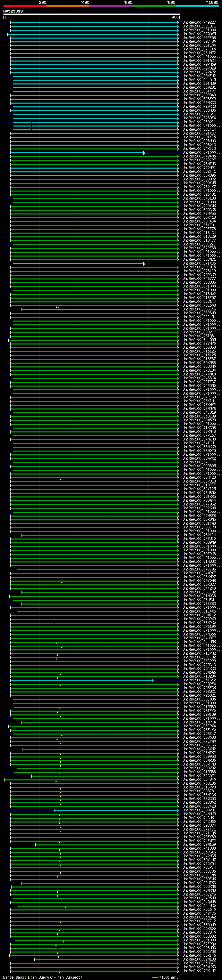Screen dimensions: 222x980
Task: Select hit label UniRef100_Q86EP8
Action: [199, 527]
